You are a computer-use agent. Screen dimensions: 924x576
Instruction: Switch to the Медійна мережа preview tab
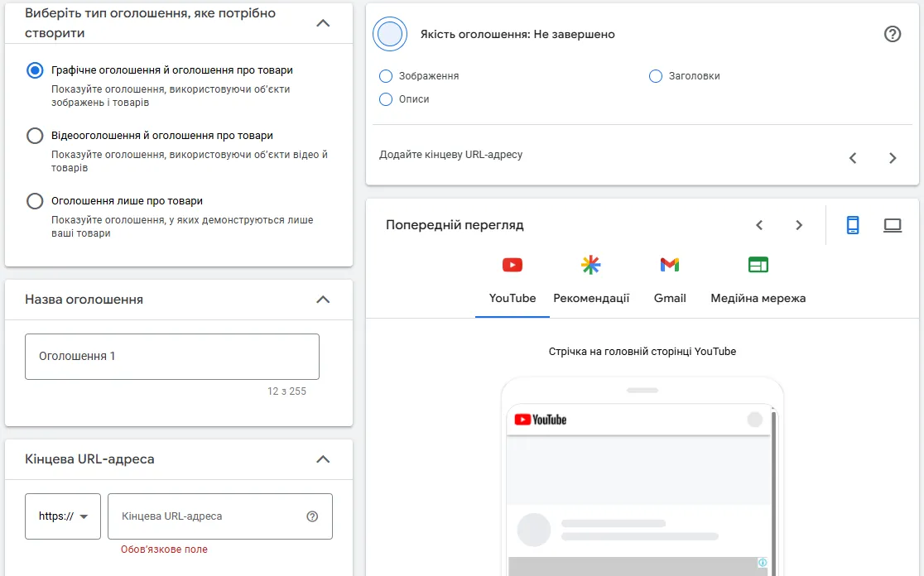(758, 283)
